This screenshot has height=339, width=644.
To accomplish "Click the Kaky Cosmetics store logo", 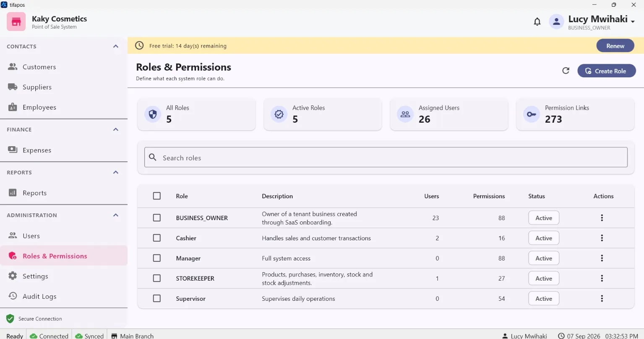I will pyautogui.click(x=16, y=21).
